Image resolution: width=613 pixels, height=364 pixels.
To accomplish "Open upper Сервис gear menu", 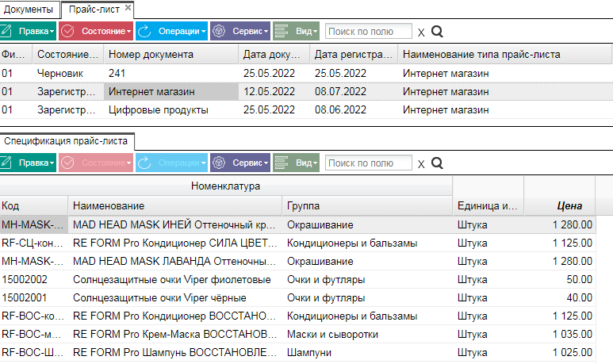I will [x=240, y=31].
